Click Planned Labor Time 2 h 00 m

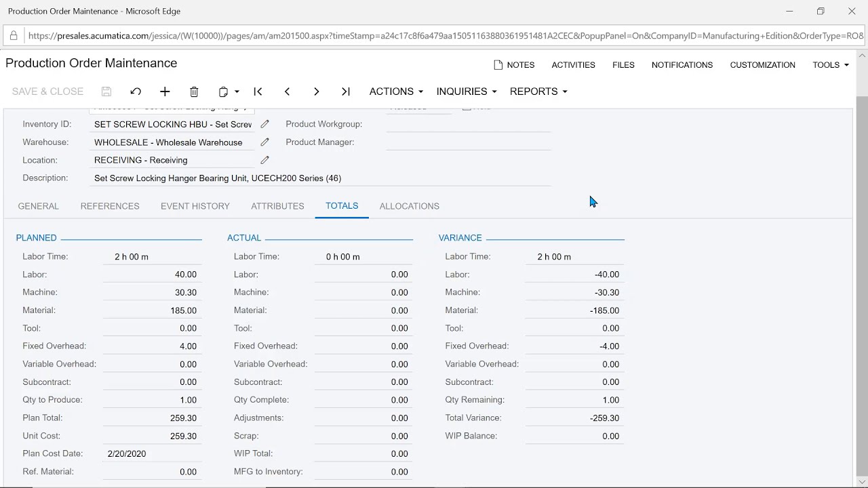click(153, 257)
